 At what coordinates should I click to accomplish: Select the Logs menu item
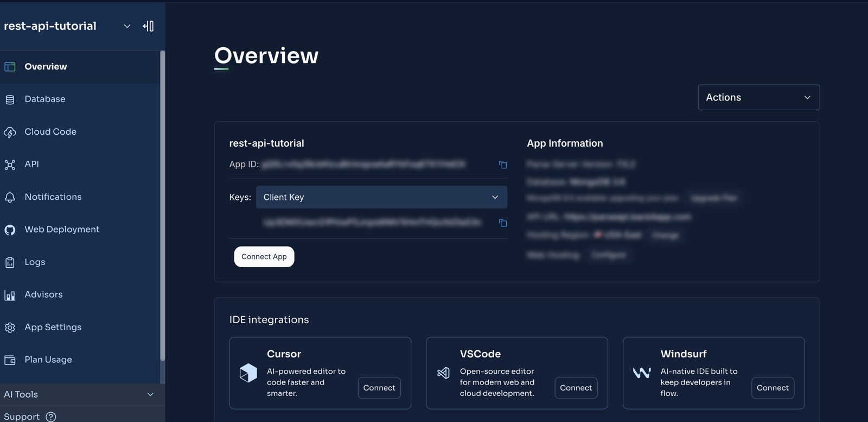point(80,262)
